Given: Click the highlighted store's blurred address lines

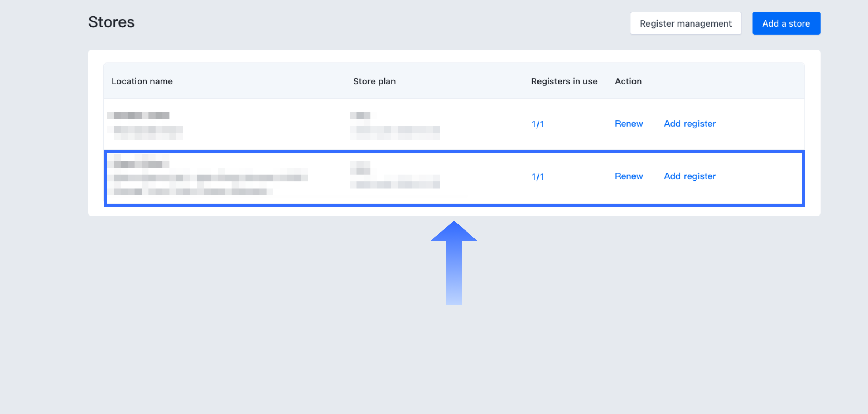Looking at the screenshot, I should 208,185.
